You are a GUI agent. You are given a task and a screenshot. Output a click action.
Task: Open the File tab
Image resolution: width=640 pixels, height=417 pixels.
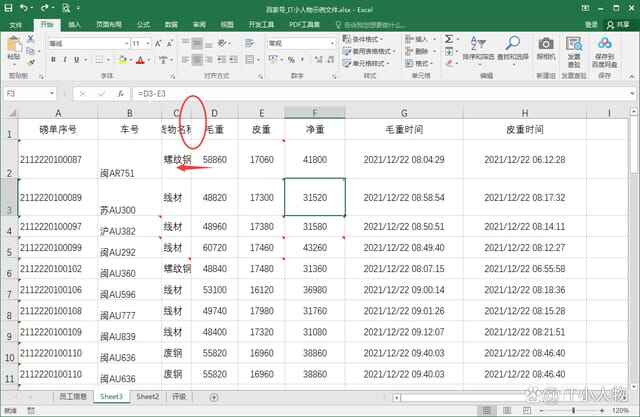[16, 25]
